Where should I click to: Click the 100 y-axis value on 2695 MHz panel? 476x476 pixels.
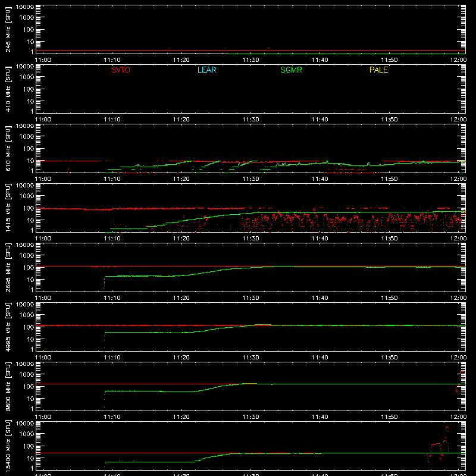click(x=29, y=268)
